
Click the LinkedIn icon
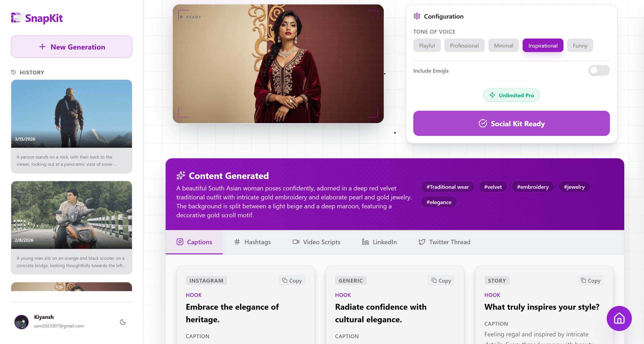pyautogui.click(x=365, y=242)
